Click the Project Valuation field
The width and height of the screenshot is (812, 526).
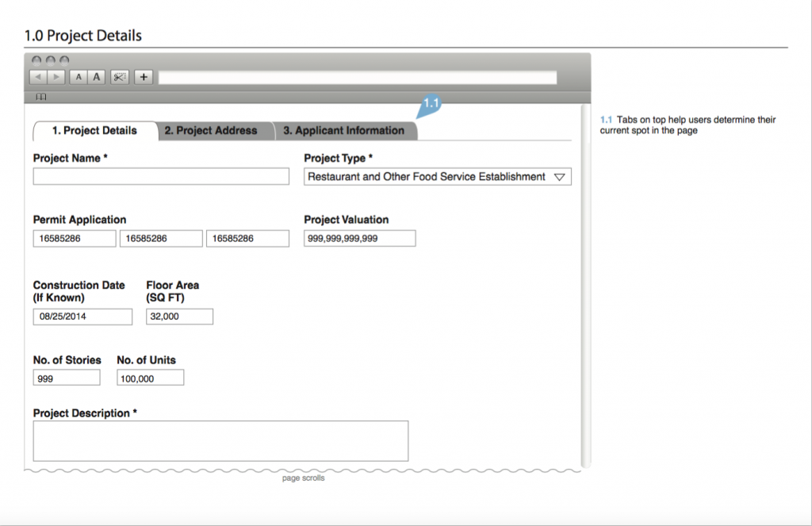point(359,238)
